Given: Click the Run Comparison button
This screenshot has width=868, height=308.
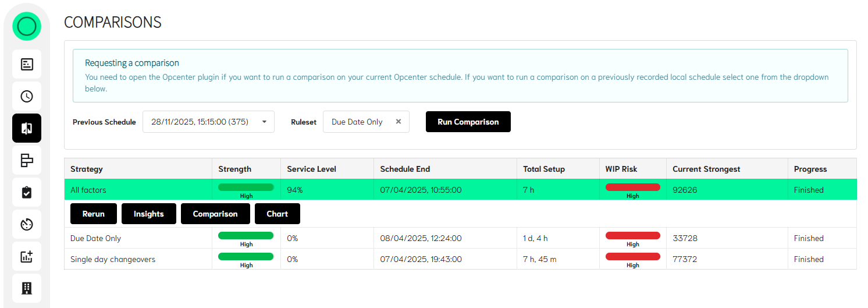Looking at the screenshot, I should 468,122.
